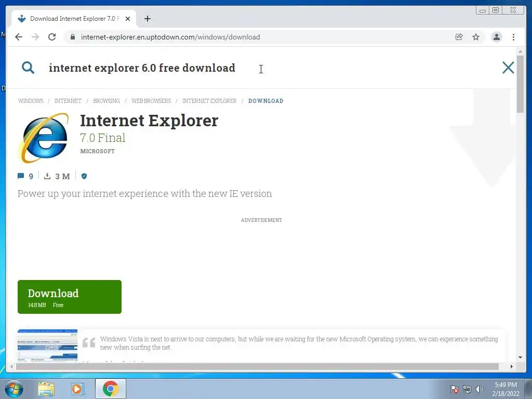Image resolution: width=532 pixels, height=399 pixels.
Task: Open WEB BROWSERS breadcrumb
Action: (x=151, y=101)
